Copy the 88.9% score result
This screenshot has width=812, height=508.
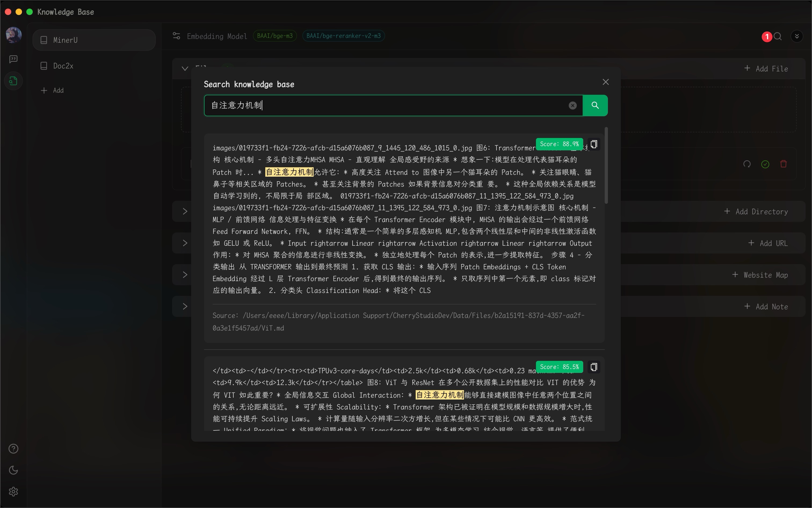pyautogui.click(x=594, y=144)
